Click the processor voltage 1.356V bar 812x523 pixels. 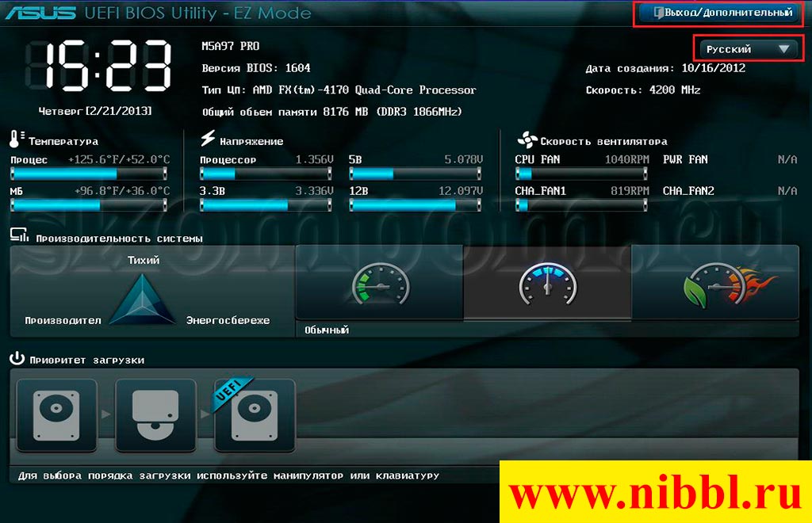(x=266, y=174)
